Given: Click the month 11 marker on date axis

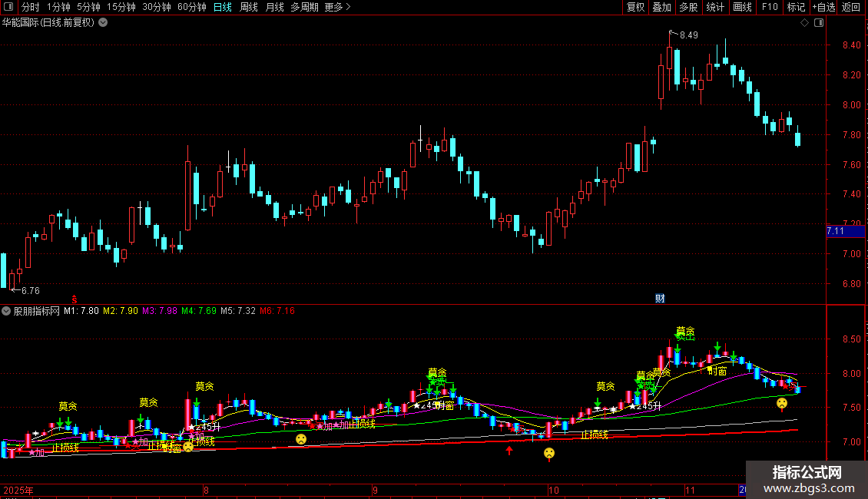Looking at the screenshot, I should (690, 490).
